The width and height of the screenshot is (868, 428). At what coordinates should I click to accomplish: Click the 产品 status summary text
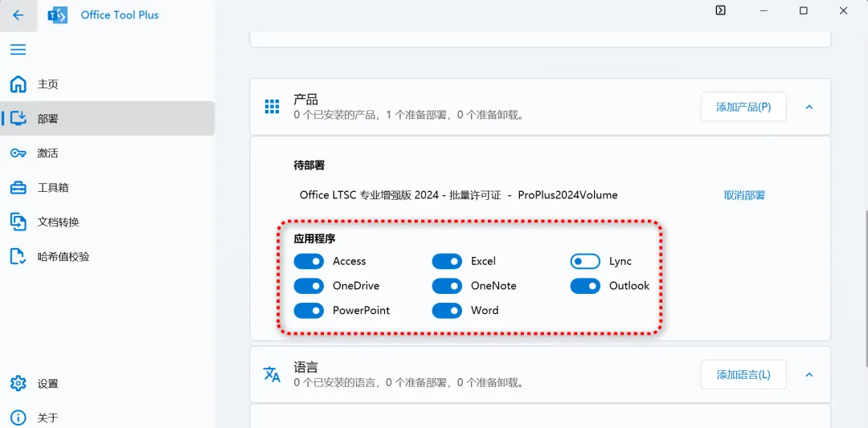pos(408,116)
